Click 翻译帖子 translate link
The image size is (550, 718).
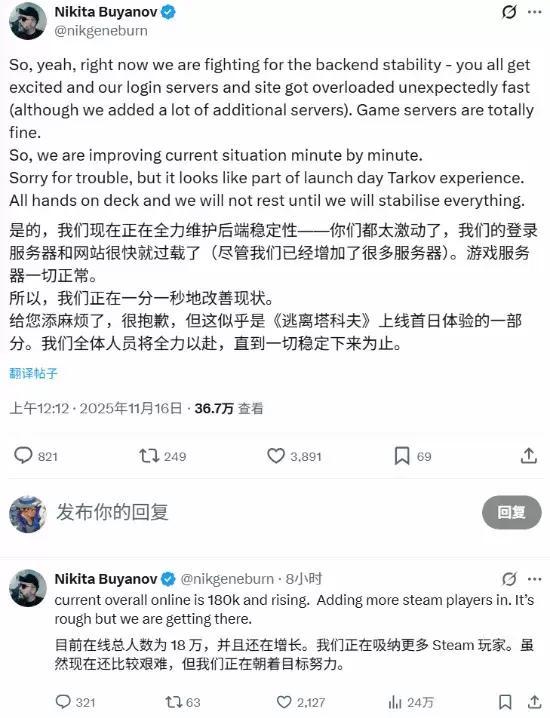click(33, 374)
